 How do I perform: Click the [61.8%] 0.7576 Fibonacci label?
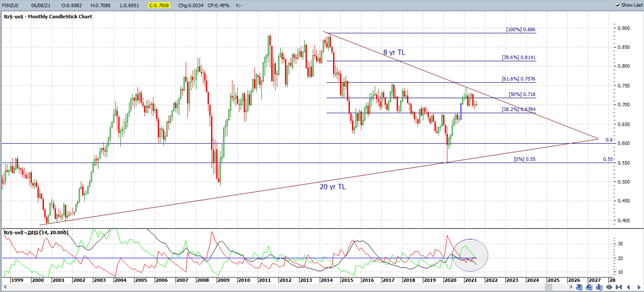tap(519, 79)
